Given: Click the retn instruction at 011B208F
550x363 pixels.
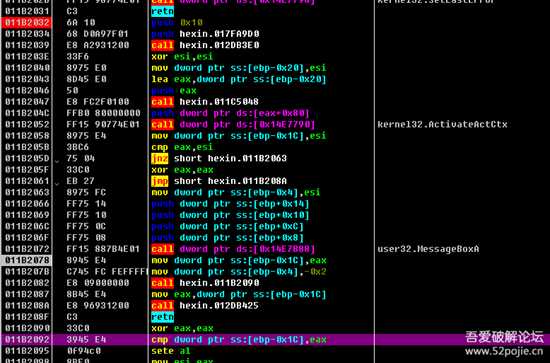Looking at the screenshot, I should coord(162,317).
